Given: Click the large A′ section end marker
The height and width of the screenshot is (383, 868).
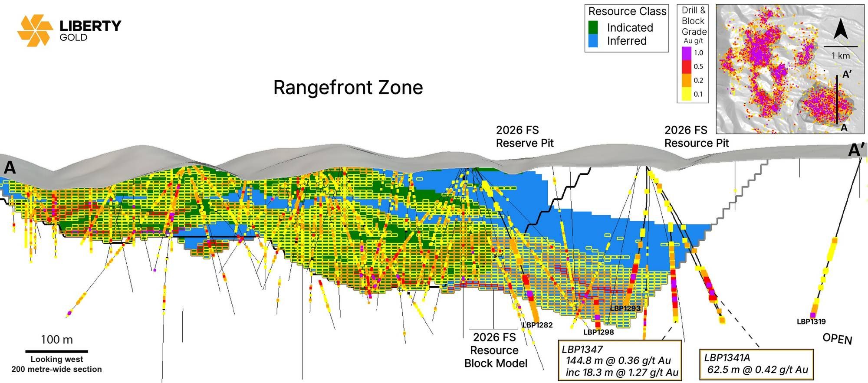Looking at the screenshot, I should coord(857,150).
